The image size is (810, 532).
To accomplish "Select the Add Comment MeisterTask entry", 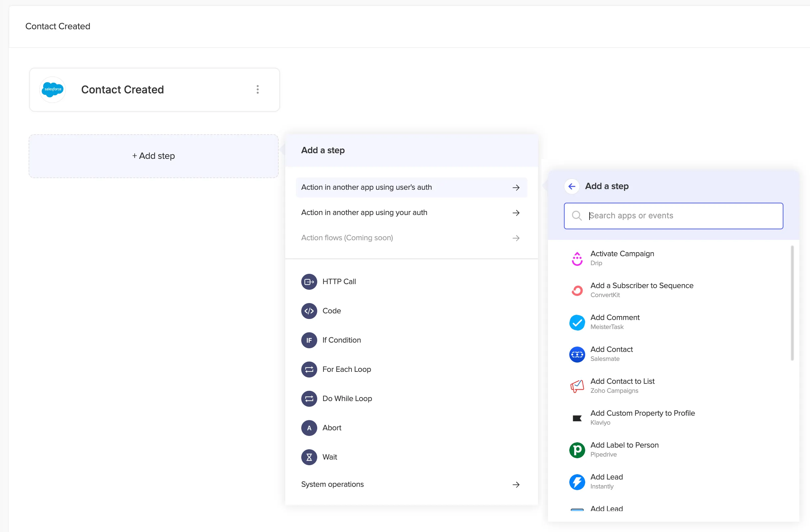I will (x=615, y=321).
